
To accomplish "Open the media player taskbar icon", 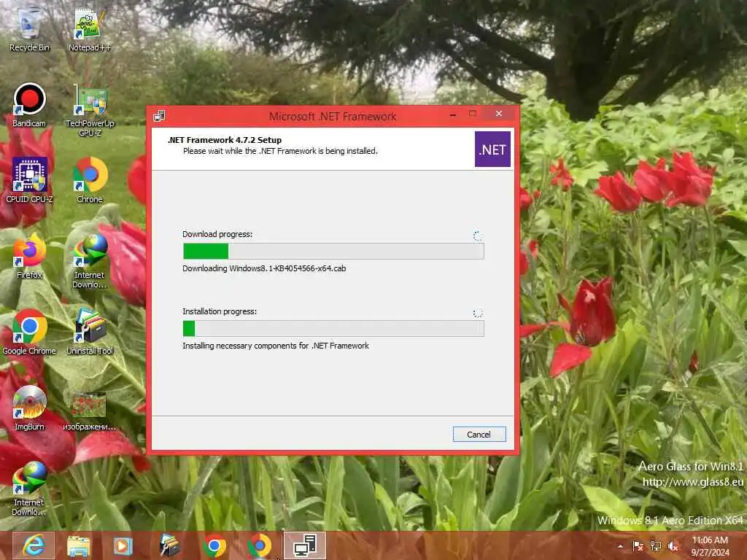I will coord(123,545).
